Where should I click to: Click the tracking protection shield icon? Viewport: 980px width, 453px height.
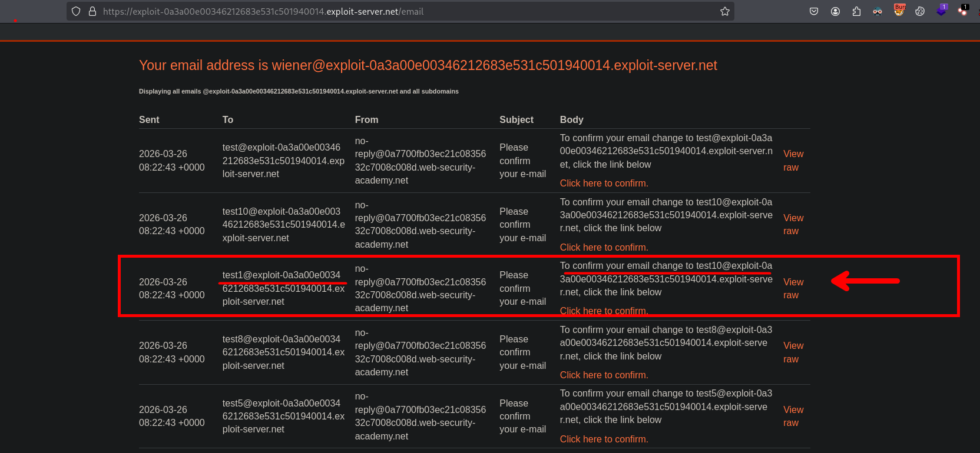76,11
